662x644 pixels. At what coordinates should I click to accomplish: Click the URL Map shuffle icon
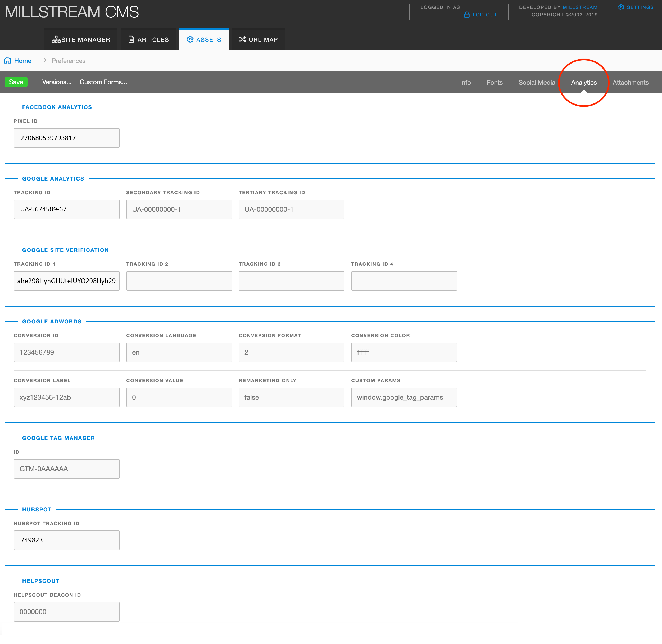pyautogui.click(x=242, y=40)
